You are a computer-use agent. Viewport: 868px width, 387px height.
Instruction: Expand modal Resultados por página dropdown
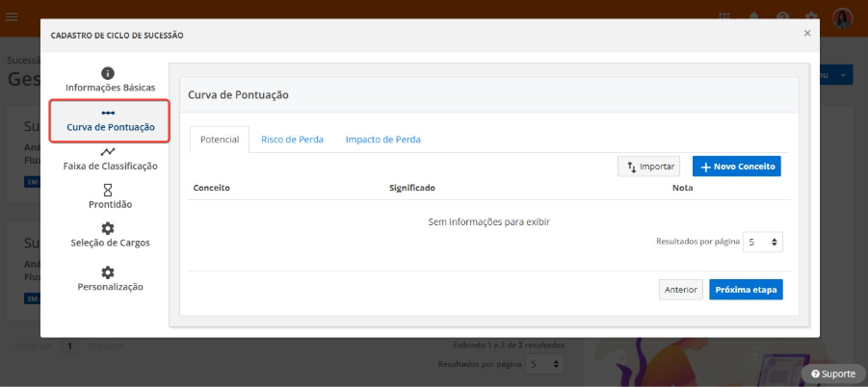[763, 242]
